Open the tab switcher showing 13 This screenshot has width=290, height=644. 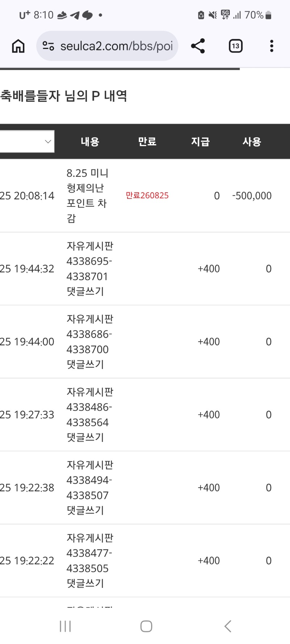tap(236, 46)
